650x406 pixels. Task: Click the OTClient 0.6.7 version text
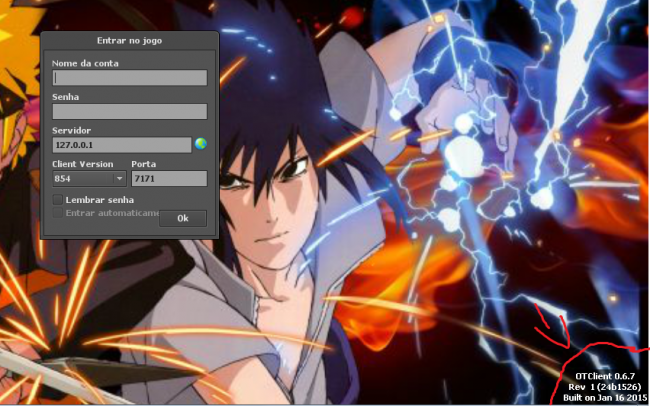click(605, 376)
